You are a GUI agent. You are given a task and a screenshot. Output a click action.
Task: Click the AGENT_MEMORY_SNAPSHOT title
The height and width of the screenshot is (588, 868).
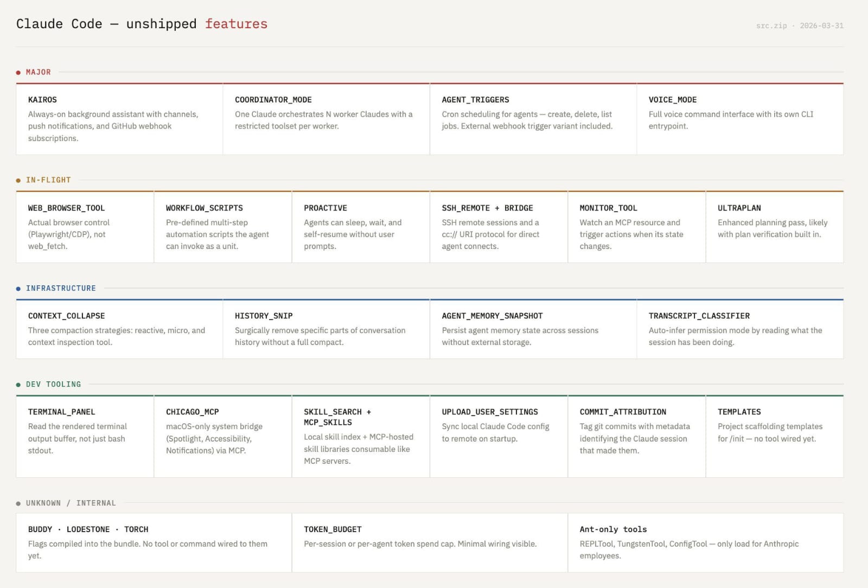point(492,316)
